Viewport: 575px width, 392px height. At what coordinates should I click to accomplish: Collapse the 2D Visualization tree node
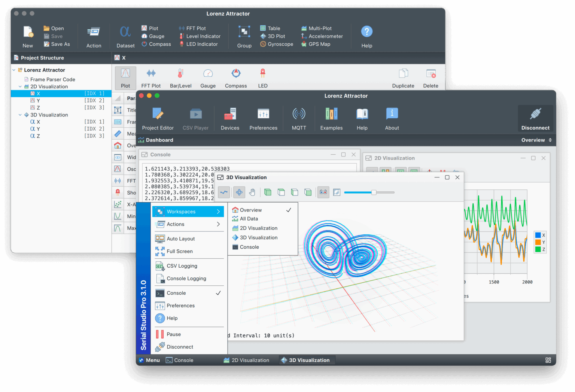pos(20,86)
